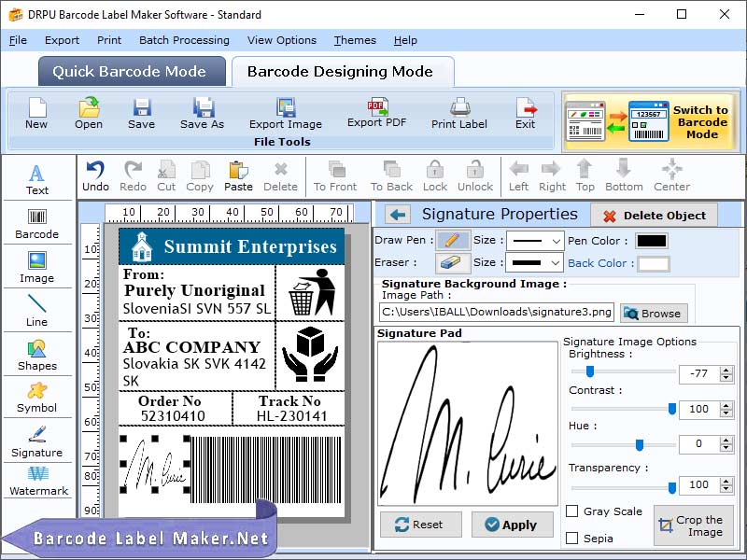Center the selected object
The height and width of the screenshot is (560, 747).
671,176
